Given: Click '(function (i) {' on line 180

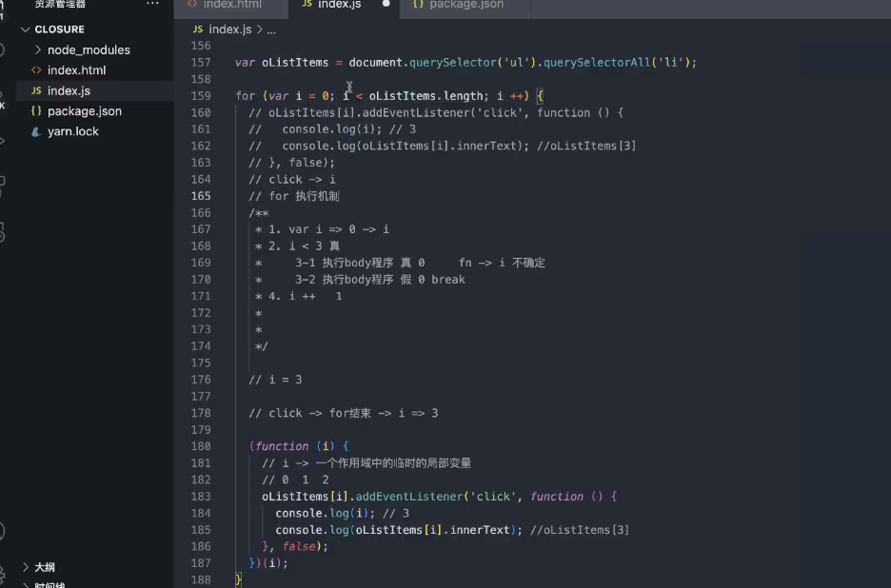Looking at the screenshot, I should 299,446.
